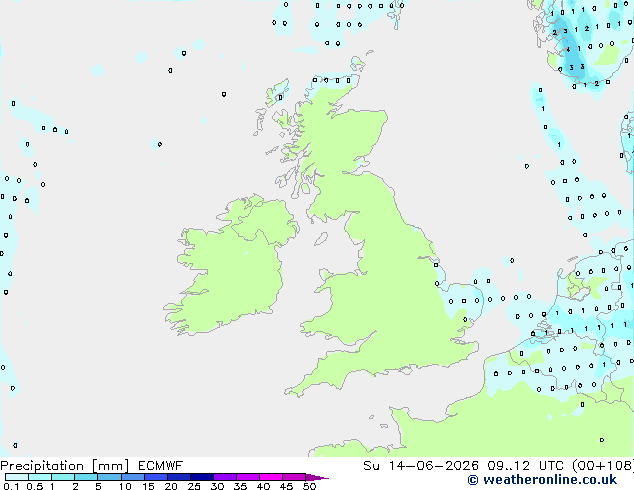
Task: Click the weatheronline.co.uk copyright link
Action: [542, 480]
